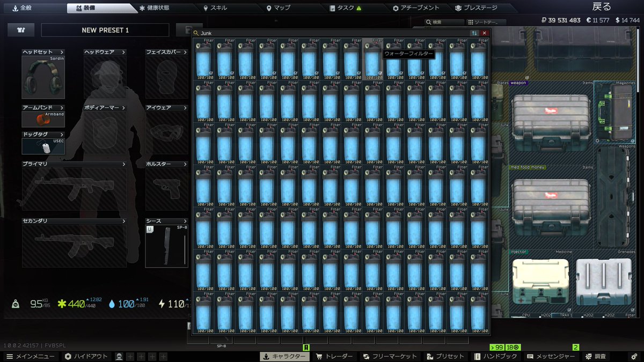644x362 pixels.
Task: Click the hydration droplet value 100
Action: (126, 304)
